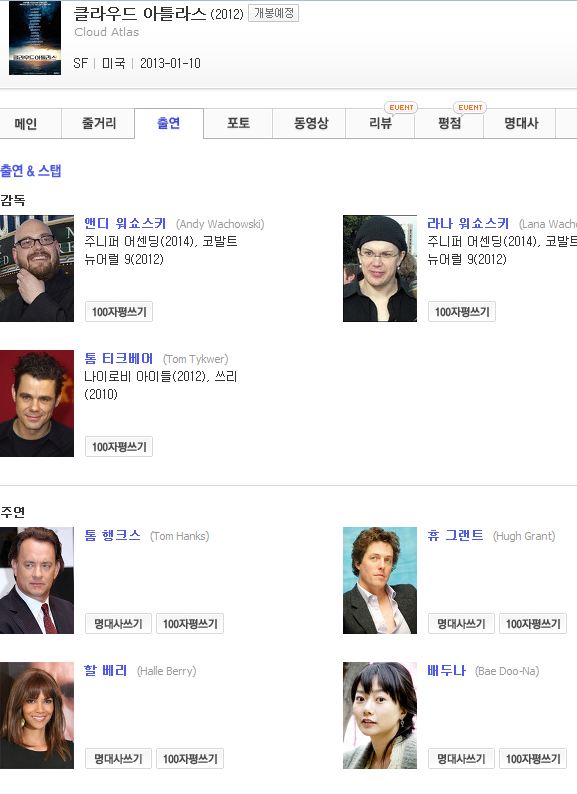577x794 pixels.
Task: Click the EVENT badge above 리뷰
Action: (x=401, y=107)
